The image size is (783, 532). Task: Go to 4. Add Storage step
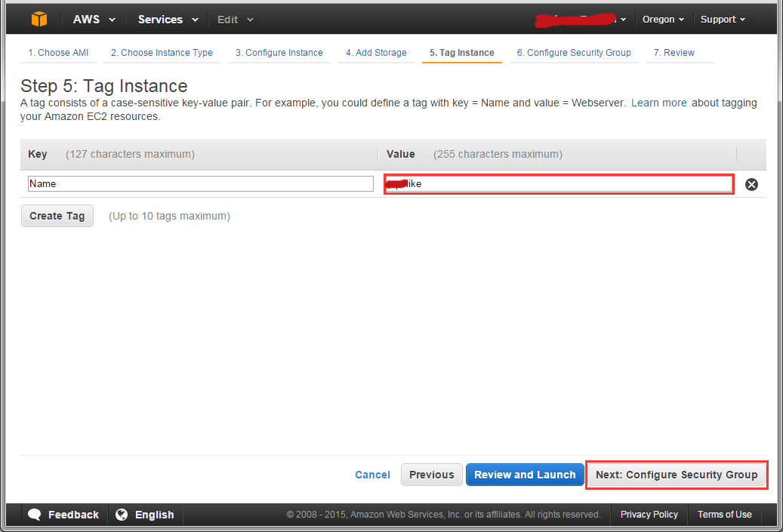376,52
